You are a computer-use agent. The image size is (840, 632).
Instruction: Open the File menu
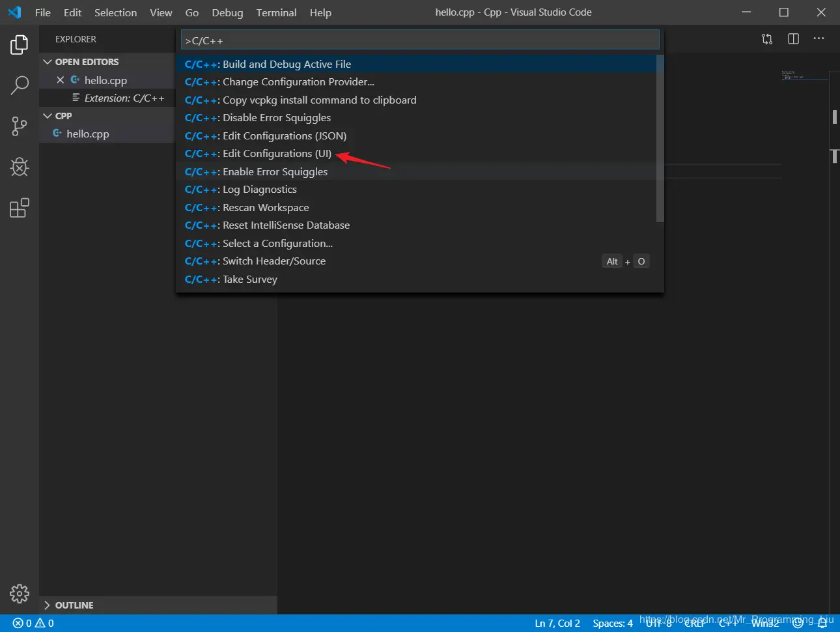tap(43, 12)
